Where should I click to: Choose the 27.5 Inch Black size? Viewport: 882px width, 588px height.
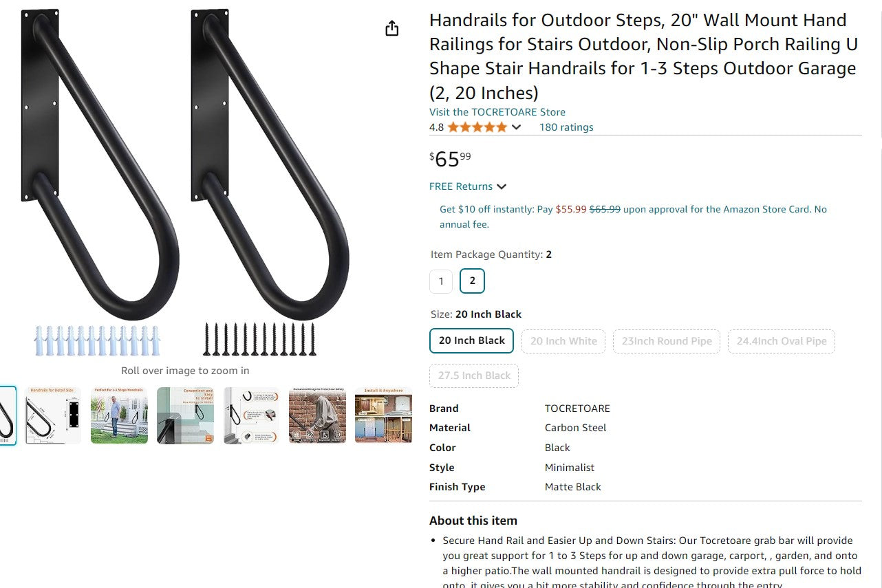click(x=474, y=376)
